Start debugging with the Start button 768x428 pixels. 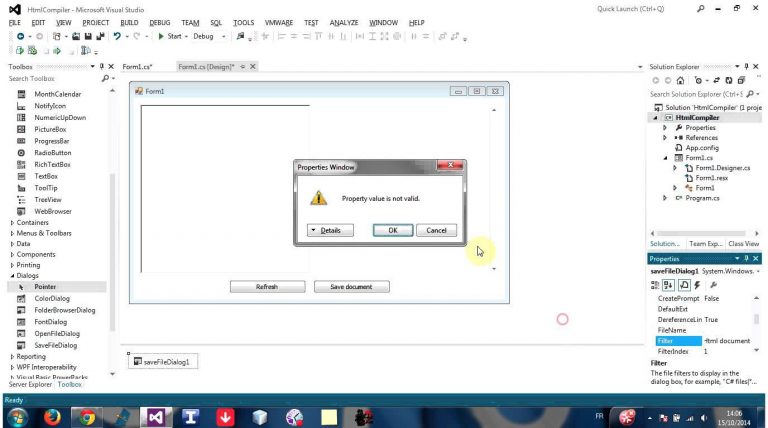pyautogui.click(x=170, y=36)
